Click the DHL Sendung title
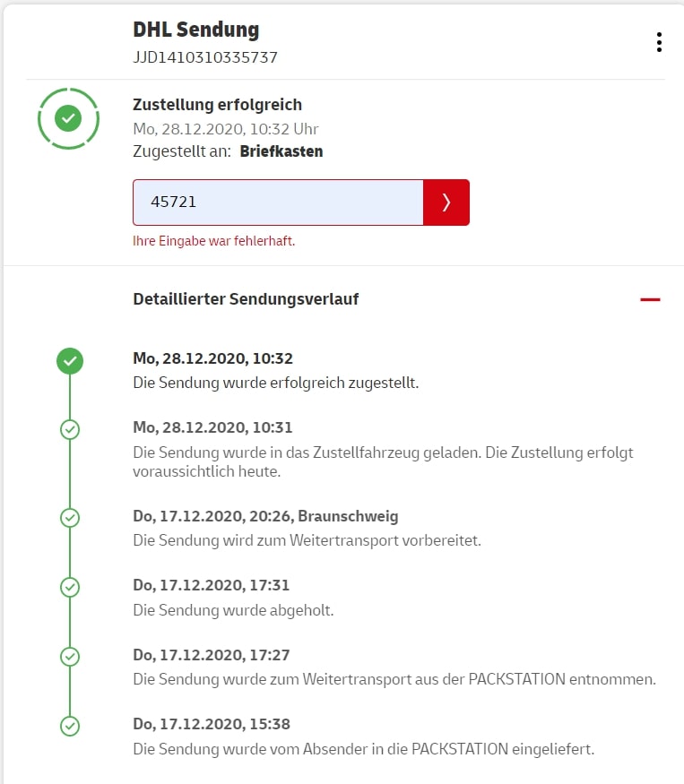The width and height of the screenshot is (684, 784). click(x=195, y=30)
